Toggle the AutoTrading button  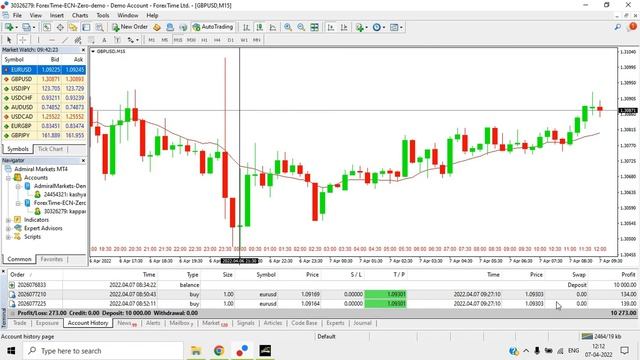coord(213,27)
